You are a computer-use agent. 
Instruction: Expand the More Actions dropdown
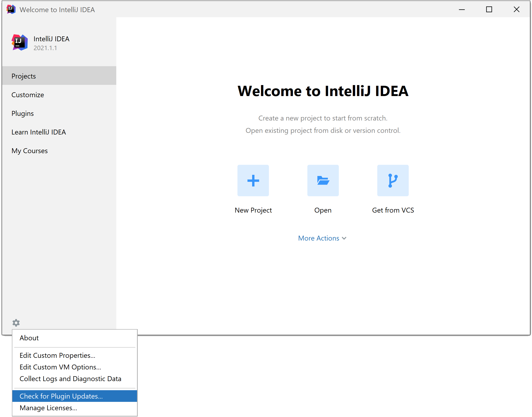point(322,238)
